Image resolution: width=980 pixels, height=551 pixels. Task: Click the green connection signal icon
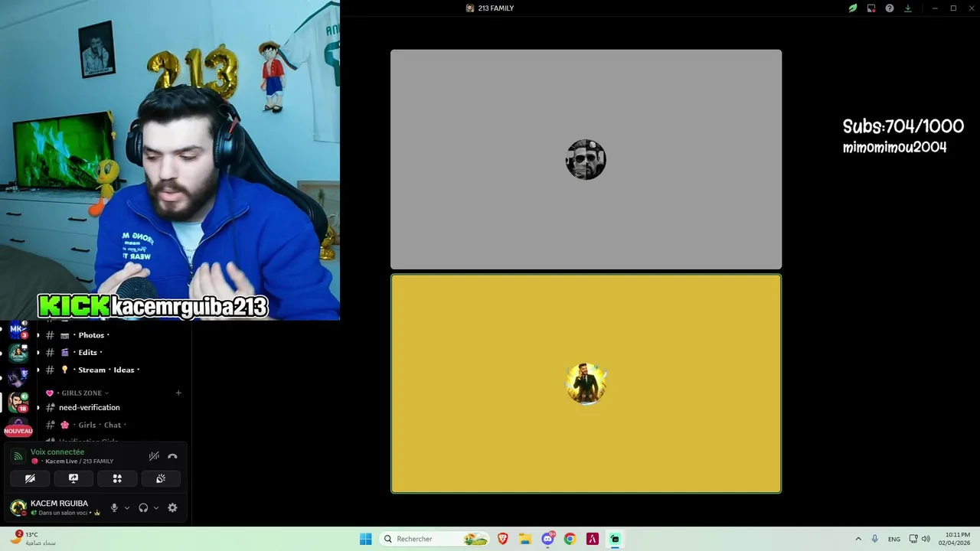18,456
